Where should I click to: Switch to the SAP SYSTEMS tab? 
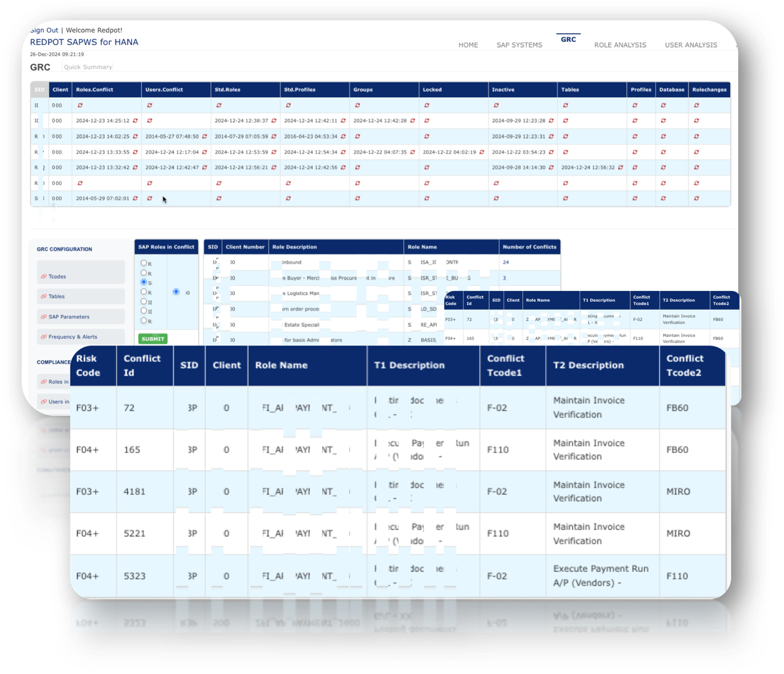click(x=519, y=45)
